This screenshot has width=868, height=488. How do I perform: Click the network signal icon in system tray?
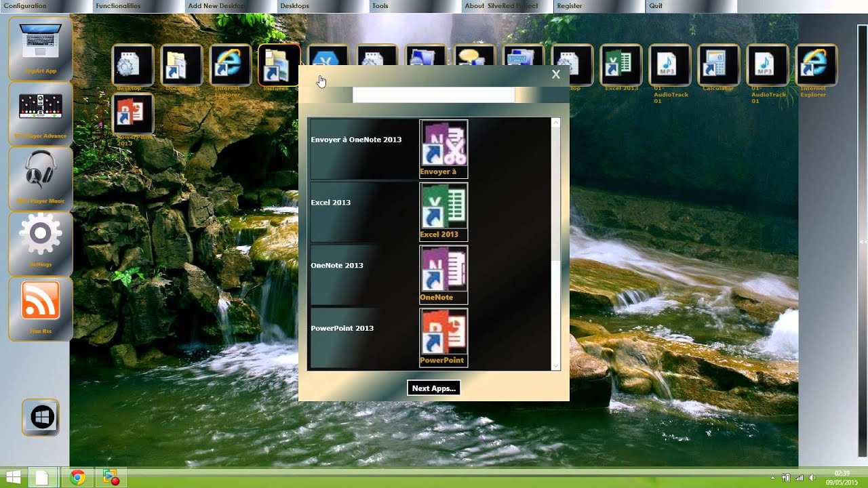point(799,478)
